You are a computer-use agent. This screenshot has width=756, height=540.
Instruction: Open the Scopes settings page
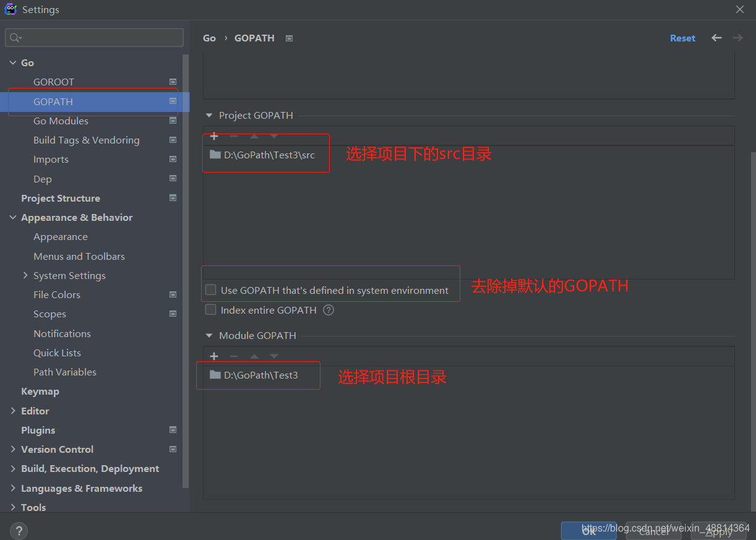pyautogui.click(x=49, y=314)
